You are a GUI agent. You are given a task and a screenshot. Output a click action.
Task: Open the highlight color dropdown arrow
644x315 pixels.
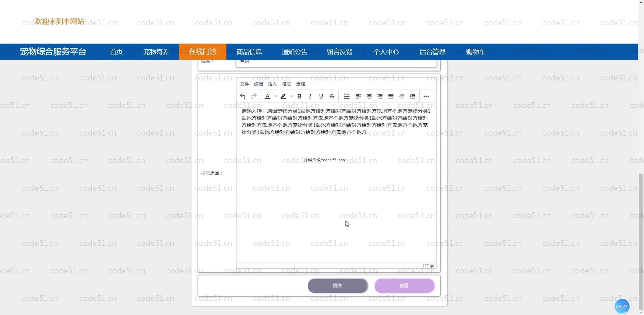[x=291, y=96]
